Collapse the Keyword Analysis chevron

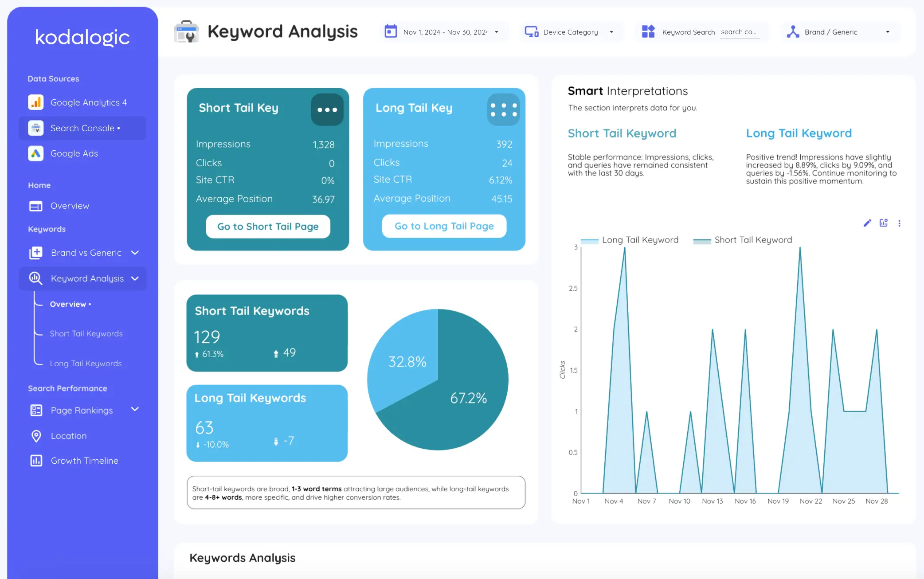(x=135, y=278)
